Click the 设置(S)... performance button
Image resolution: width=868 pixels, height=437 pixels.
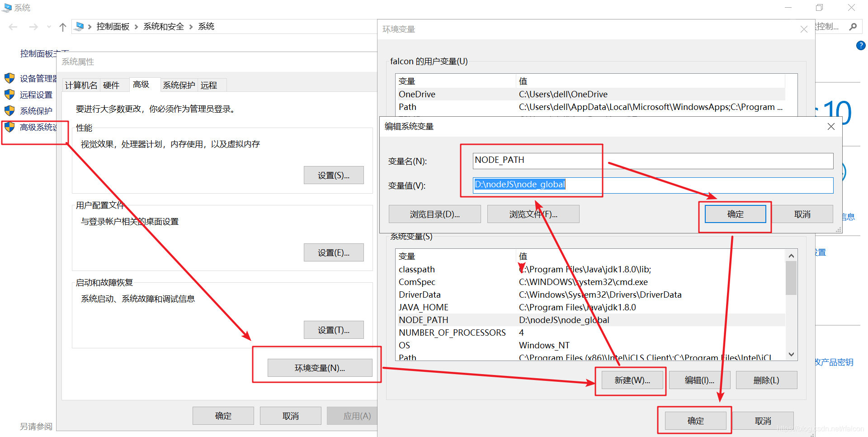click(x=334, y=175)
